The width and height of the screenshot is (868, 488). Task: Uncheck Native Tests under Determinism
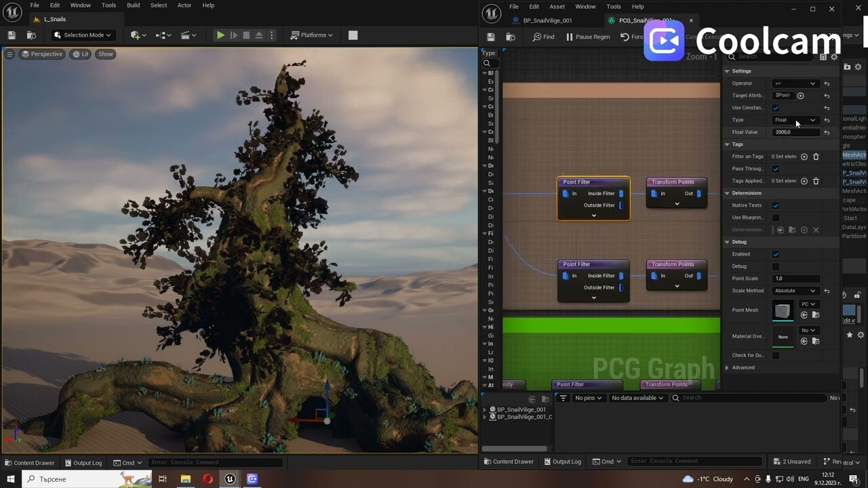tap(775, 205)
